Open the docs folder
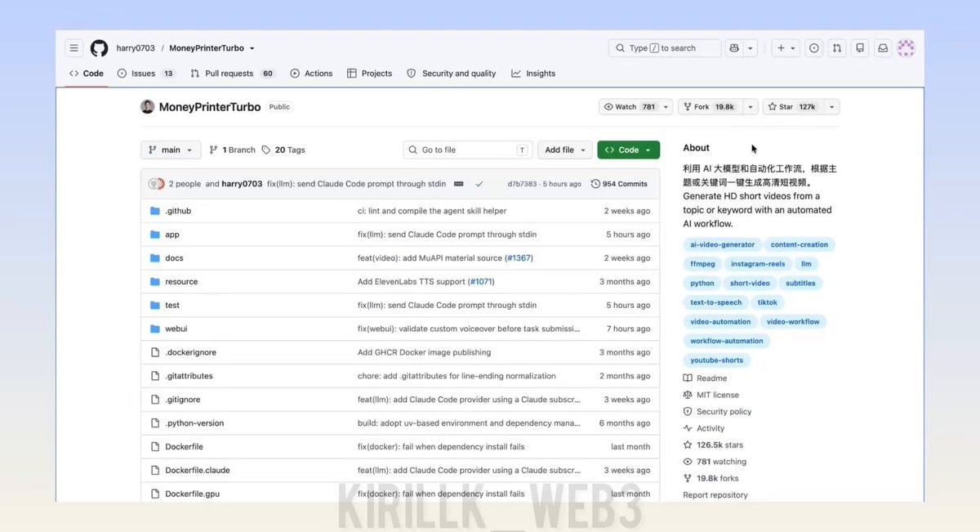Image resolution: width=980 pixels, height=532 pixels. pyautogui.click(x=174, y=258)
